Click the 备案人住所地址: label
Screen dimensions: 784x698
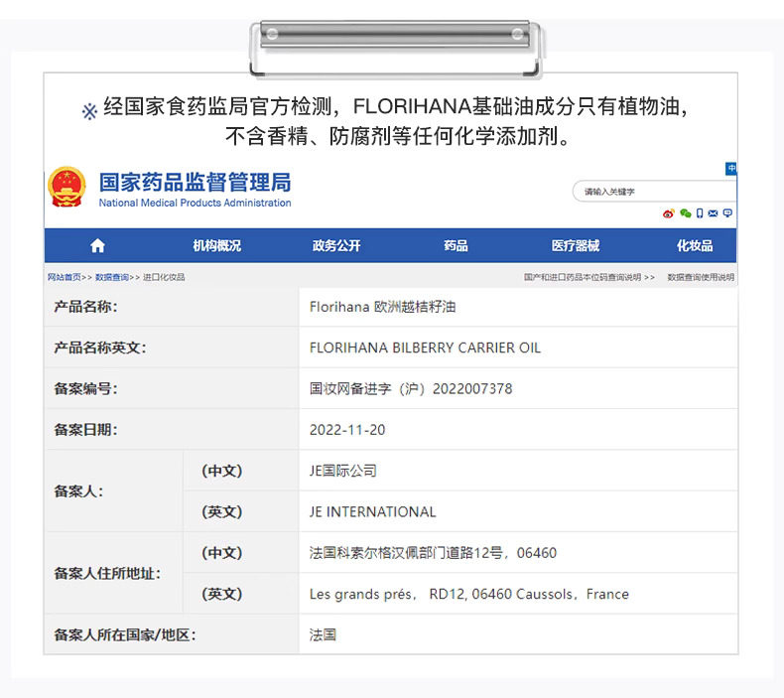click(107, 574)
